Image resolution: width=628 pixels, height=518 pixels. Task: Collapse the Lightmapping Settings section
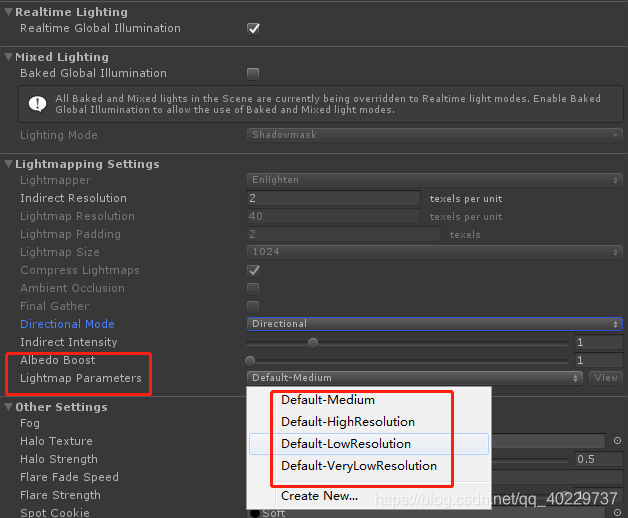8,164
